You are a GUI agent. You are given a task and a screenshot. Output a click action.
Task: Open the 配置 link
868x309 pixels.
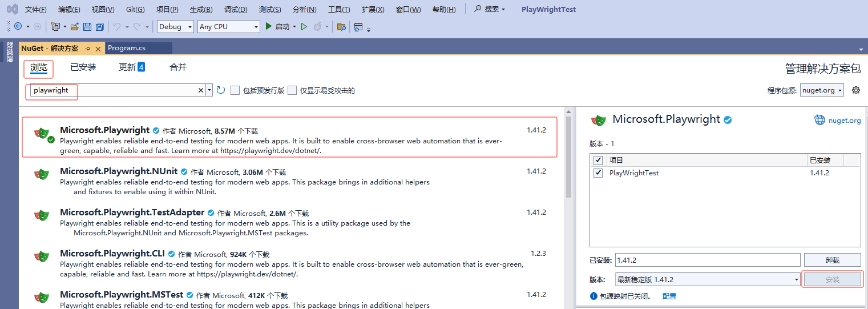pos(669,296)
